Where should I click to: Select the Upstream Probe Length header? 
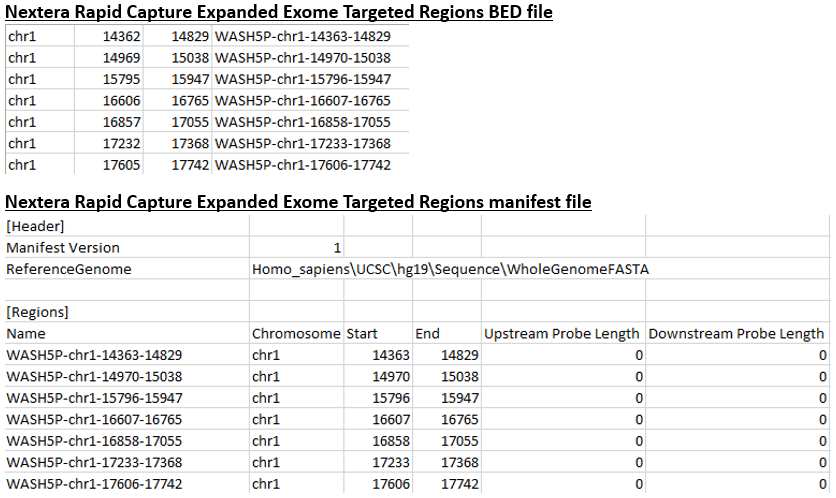click(x=562, y=333)
